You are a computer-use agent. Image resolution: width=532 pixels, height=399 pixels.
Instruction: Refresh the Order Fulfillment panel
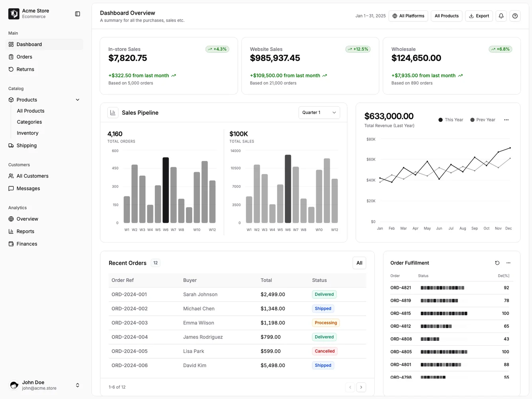[x=497, y=263]
